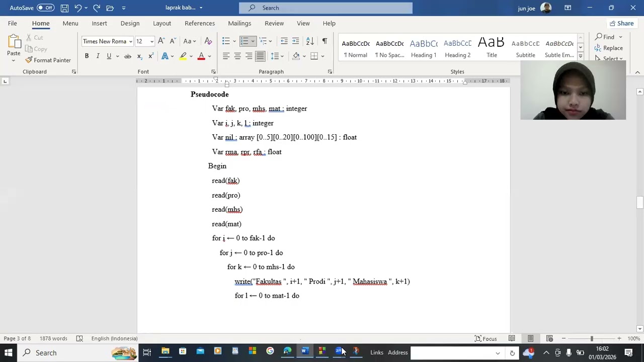Click Center alignment icon
This screenshot has width=644, height=362.
[x=237, y=56]
